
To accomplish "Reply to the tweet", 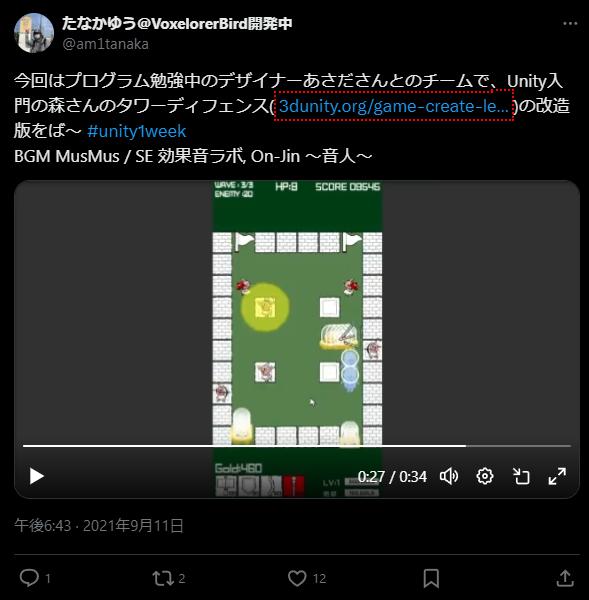I will [x=29, y=578].
